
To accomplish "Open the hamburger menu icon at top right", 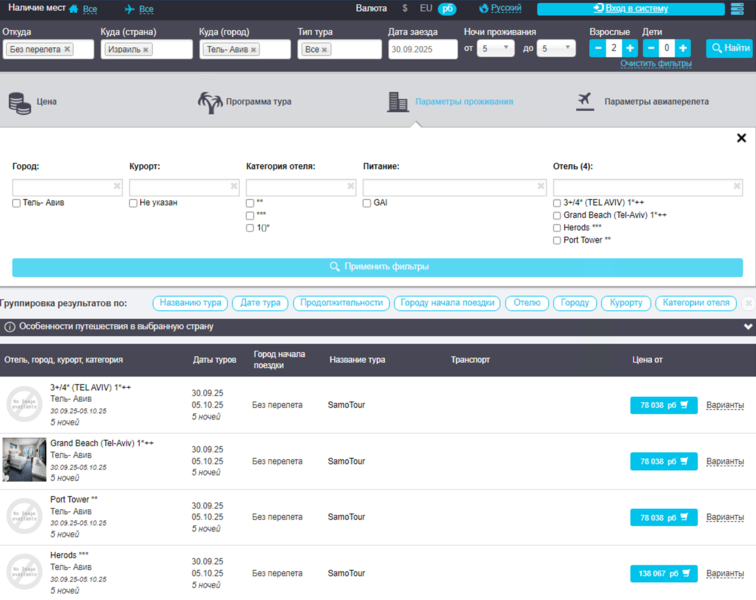I will (738, 9).
